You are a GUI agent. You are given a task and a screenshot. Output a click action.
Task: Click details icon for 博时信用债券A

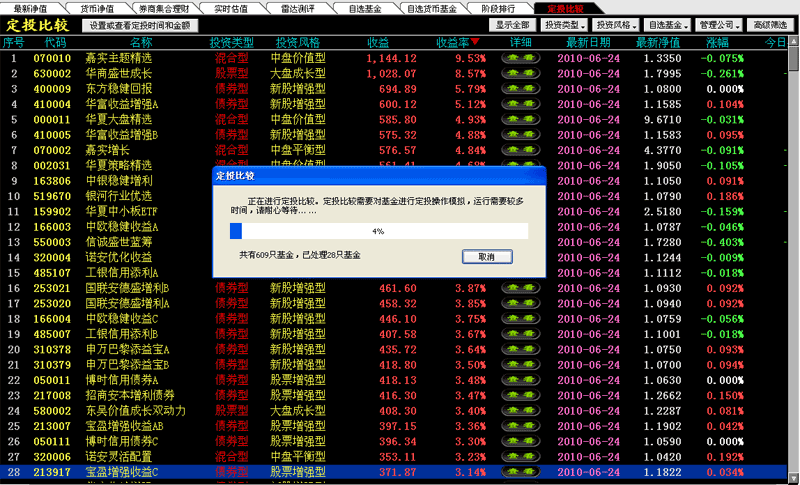point(521,380)
